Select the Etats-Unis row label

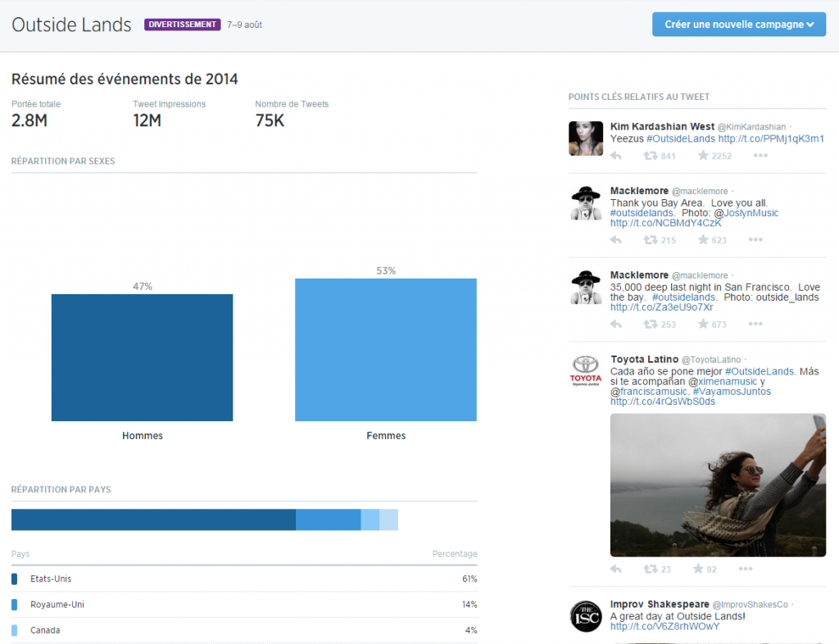[x=51, y=578]
